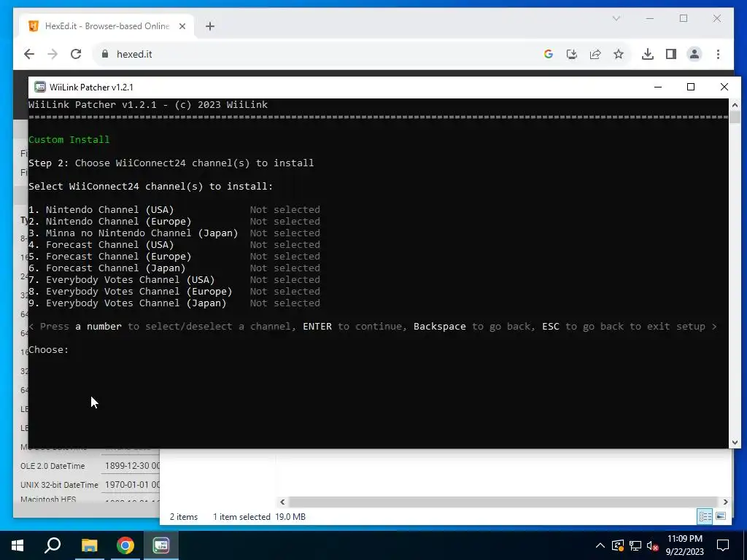Screen dimensions: 747x560
Task: Minimize the WiiLink Patcher window
Action: tap(658, 87)
